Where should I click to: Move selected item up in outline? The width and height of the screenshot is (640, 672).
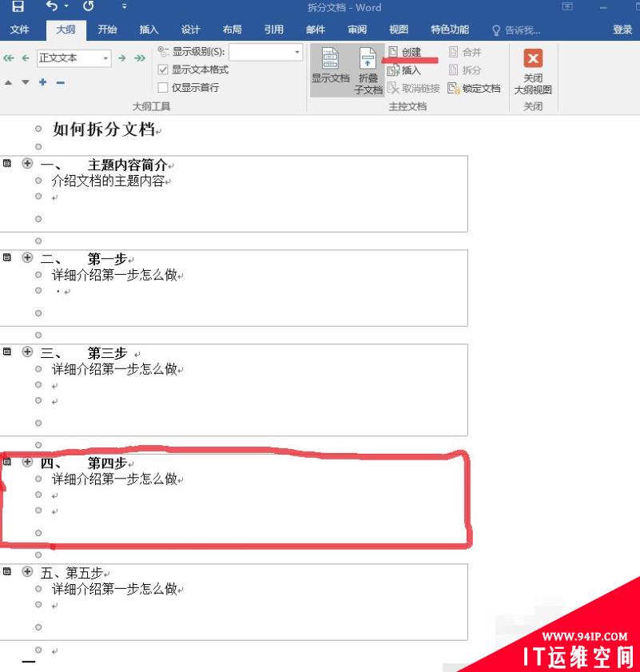pyautogui.click(x=9, y=82)
